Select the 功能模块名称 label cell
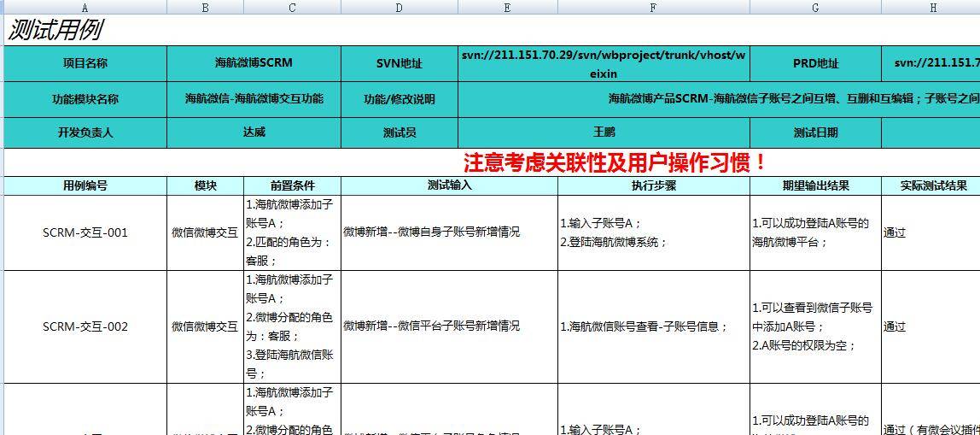Image resolution: width=980 pixels, height=435 pixels. point(85,99)
